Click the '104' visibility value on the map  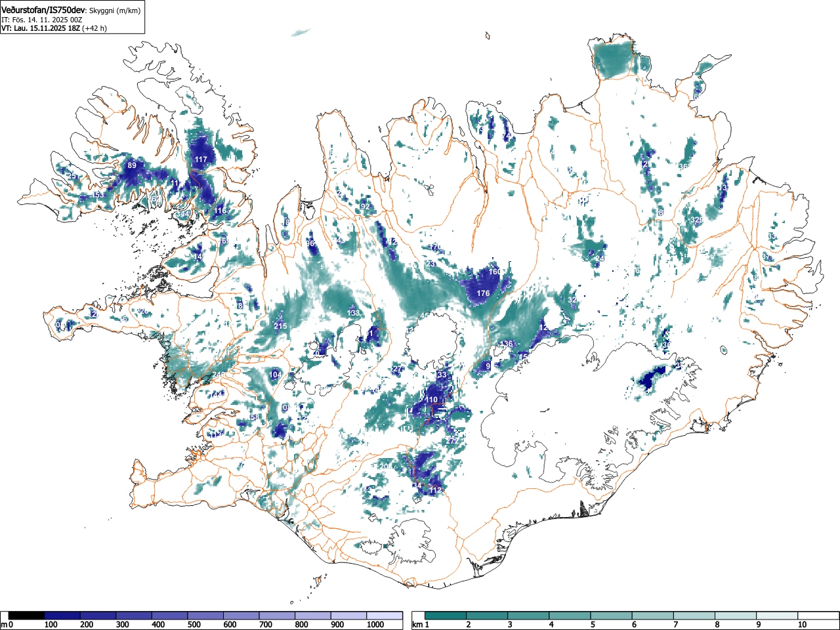click(x=275, y=375)
